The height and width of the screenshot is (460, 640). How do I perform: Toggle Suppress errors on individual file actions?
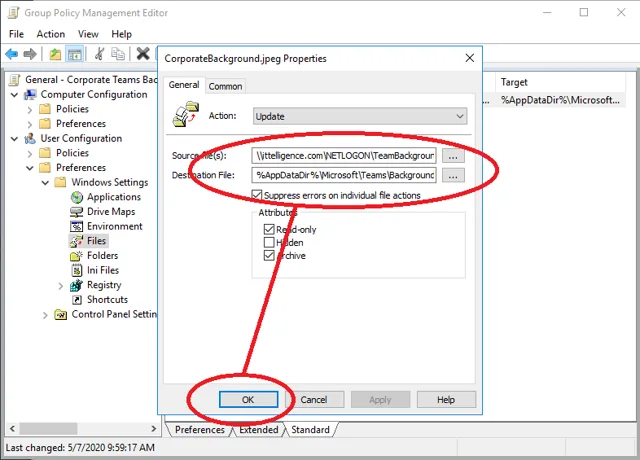click(256, 195)
